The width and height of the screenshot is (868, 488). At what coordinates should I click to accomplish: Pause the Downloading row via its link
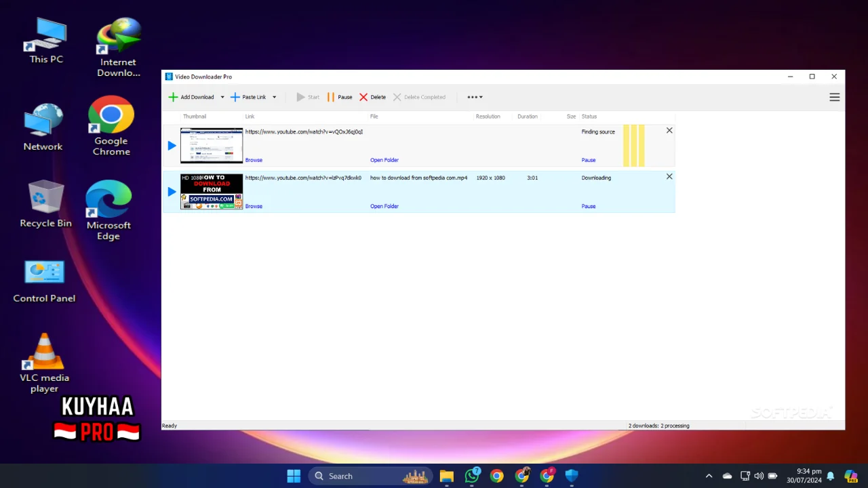589,206
